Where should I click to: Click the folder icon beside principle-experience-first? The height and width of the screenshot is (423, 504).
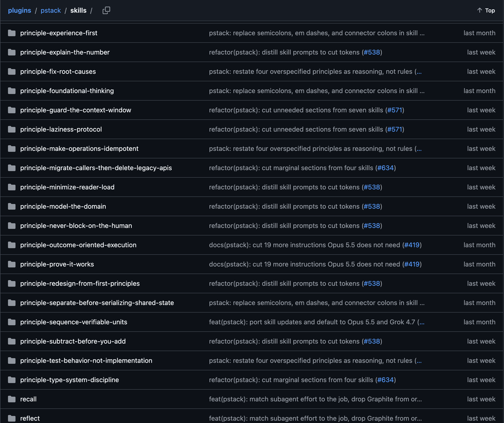(x=12, y=33)
